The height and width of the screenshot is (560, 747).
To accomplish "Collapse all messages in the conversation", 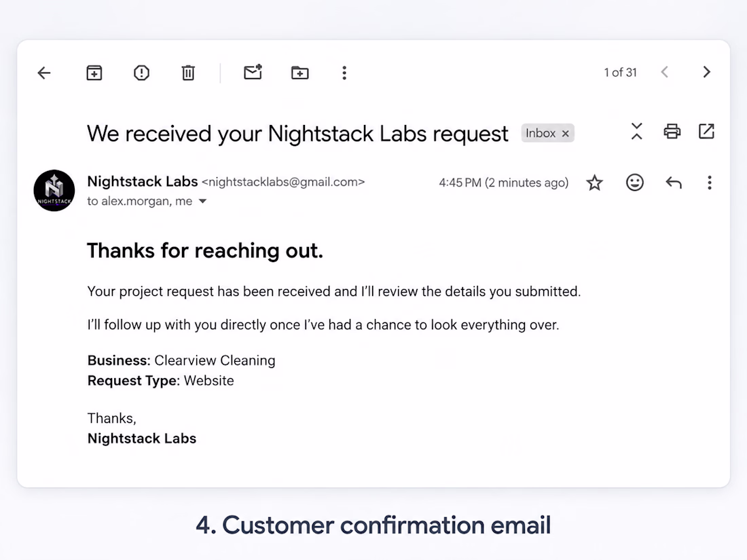I will click(636, 132).
